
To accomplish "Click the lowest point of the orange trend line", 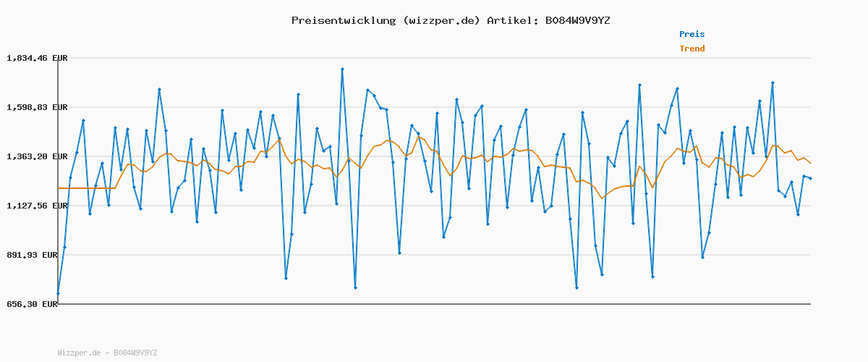I will coord(602,198).
